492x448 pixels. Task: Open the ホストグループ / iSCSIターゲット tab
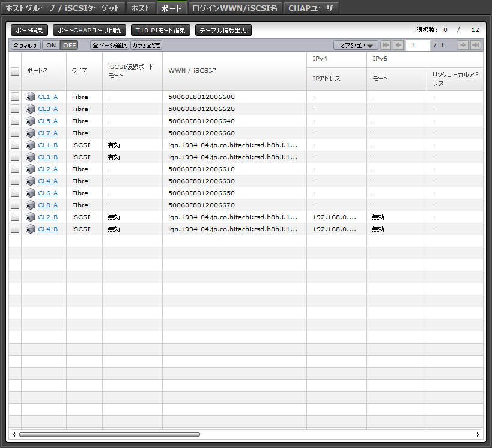click(x=62, y=8)
